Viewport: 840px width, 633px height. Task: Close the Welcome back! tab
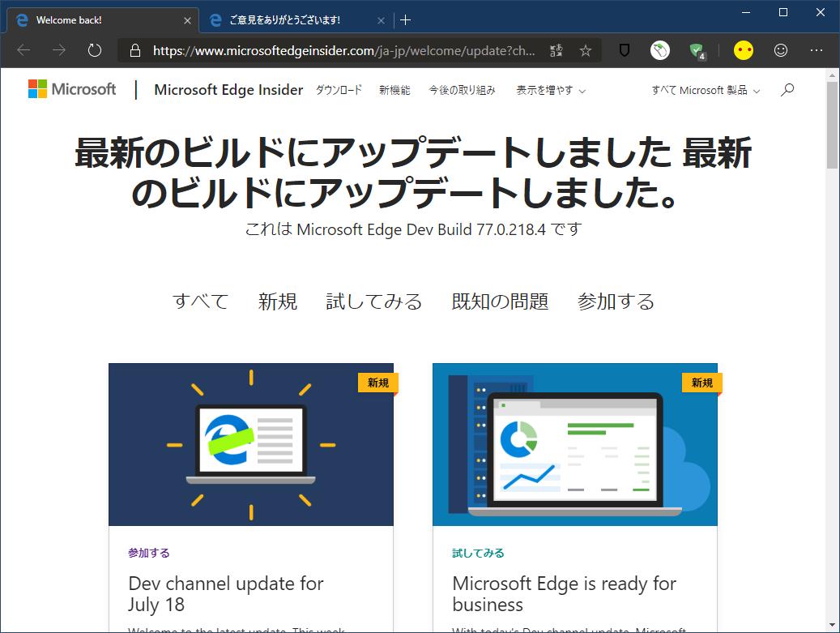tap(187, 20)
